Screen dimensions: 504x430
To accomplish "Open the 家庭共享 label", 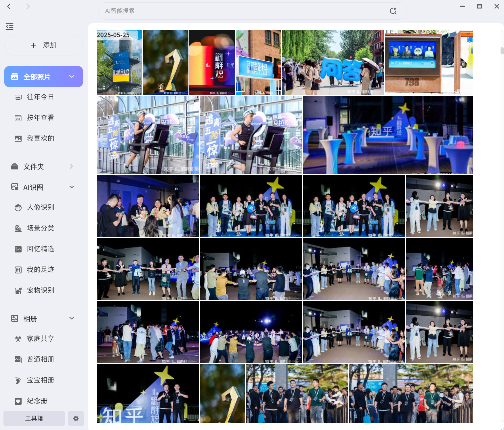I will (41, 339).
